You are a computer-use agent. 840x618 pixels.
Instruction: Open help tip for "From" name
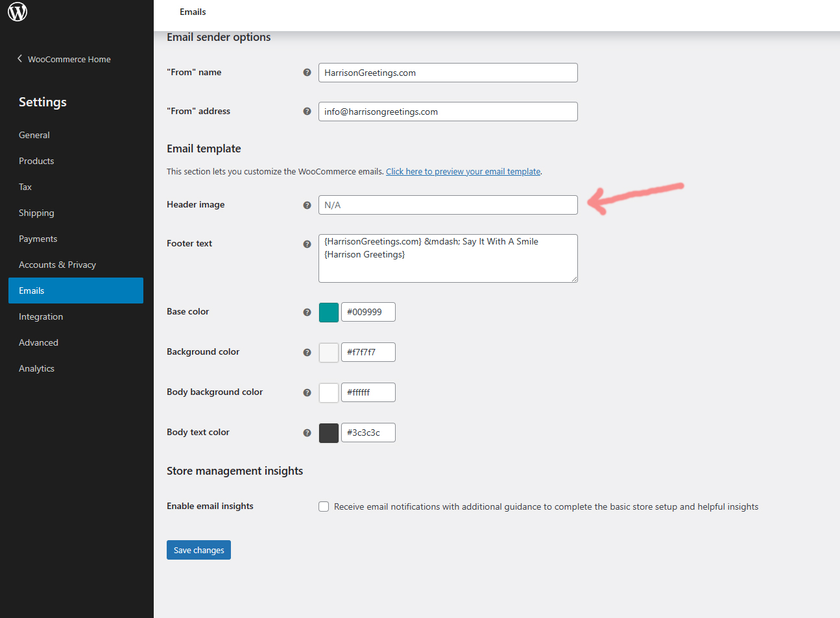(x=307, y=73)
